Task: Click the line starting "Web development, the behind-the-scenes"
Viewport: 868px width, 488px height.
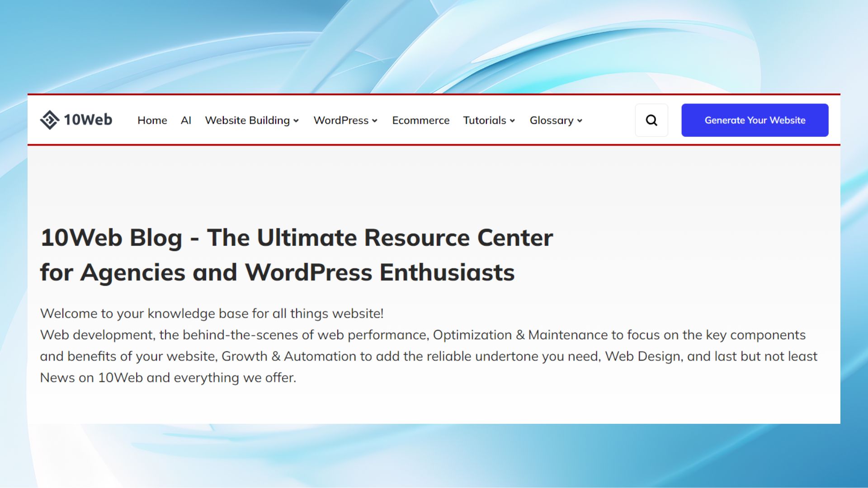Action: pos(423,335)
